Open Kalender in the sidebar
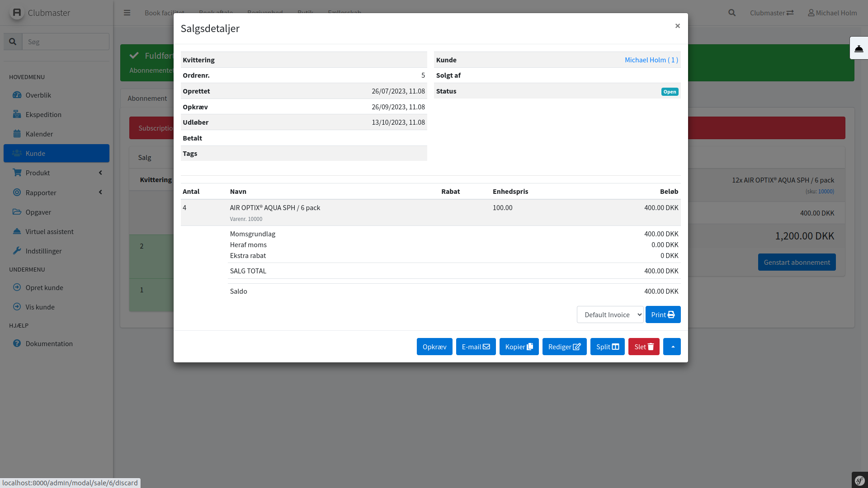Screen dimensions: 868x488 tap(39, 134)
